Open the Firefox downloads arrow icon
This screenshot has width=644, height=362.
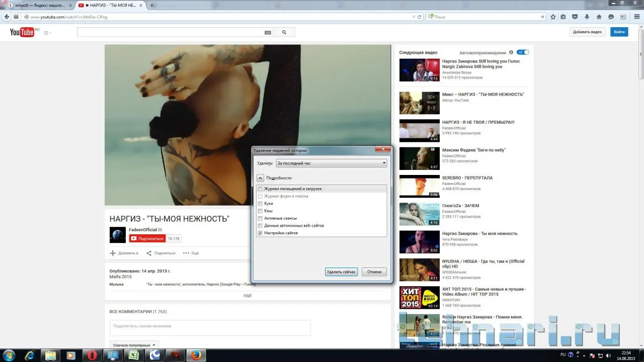click(587, 17)
